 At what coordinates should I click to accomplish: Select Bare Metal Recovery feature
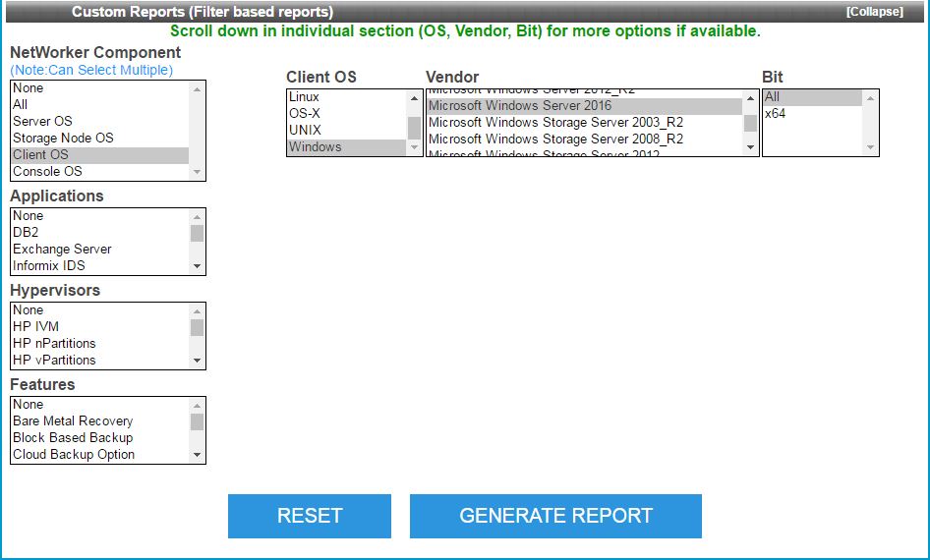(100, 420)
